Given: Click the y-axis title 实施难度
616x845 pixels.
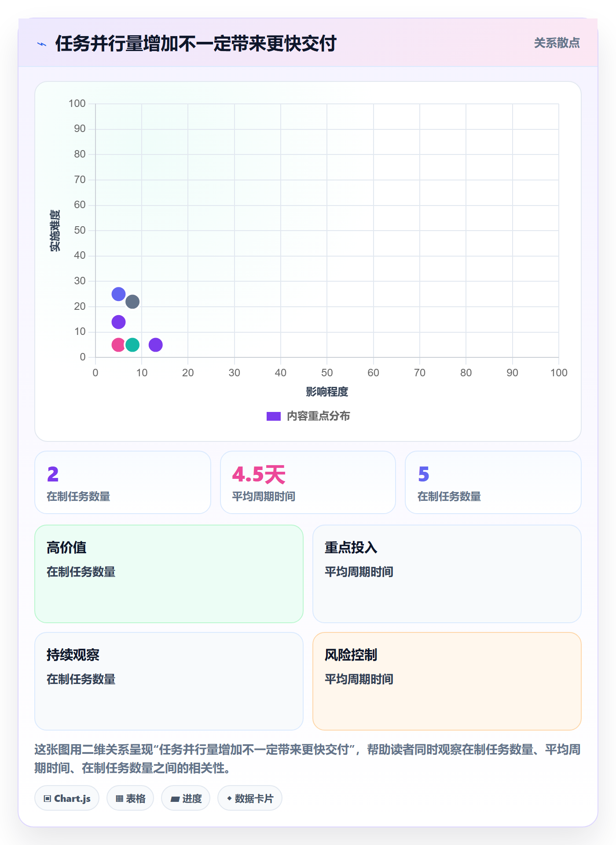Looking at the screenshot, I should pos(55,231).
